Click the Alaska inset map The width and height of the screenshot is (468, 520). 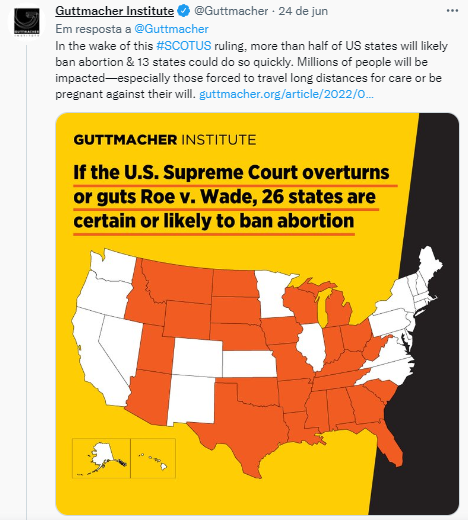pyautogui.click(x=101, y=458)
